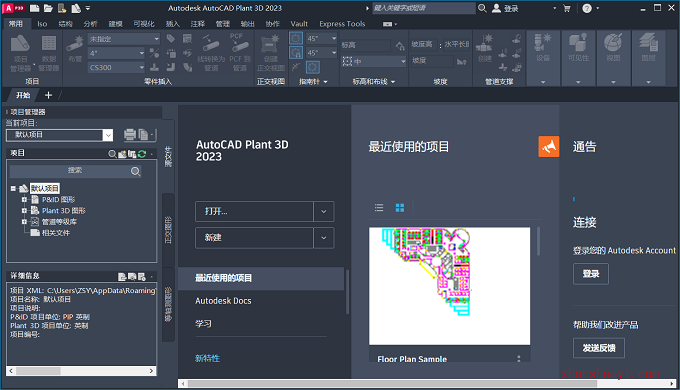Screen dimensions: 680x390
Task: Click the 发送反馈 button
Action: pos(599,348)
